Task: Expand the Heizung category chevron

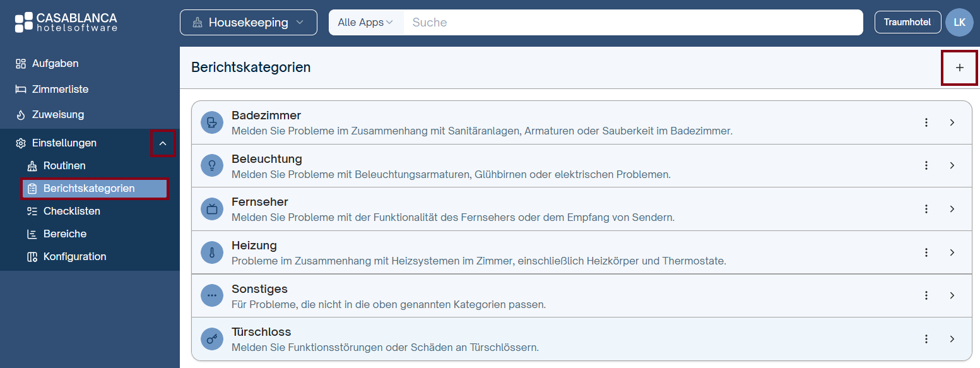Action: tap(952, 252)
